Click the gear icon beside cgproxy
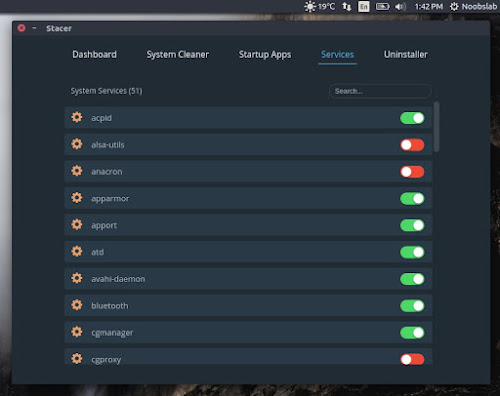The height and width of the screenshot is (396, 500). (x=77, y=359)
